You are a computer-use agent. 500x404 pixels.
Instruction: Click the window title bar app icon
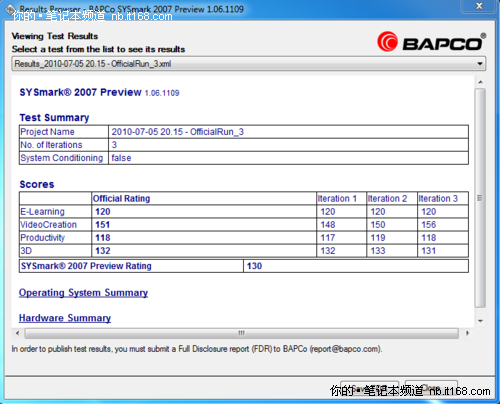[x=10, y=9]
